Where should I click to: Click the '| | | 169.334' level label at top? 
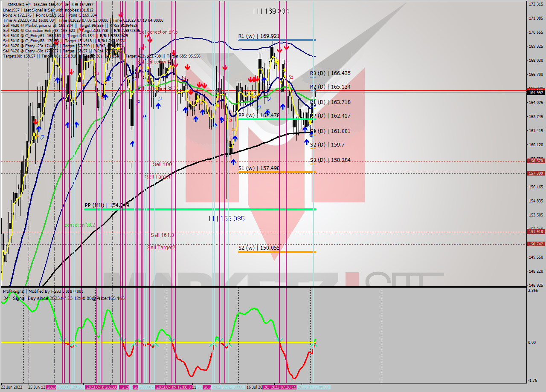tap(271, 12)
